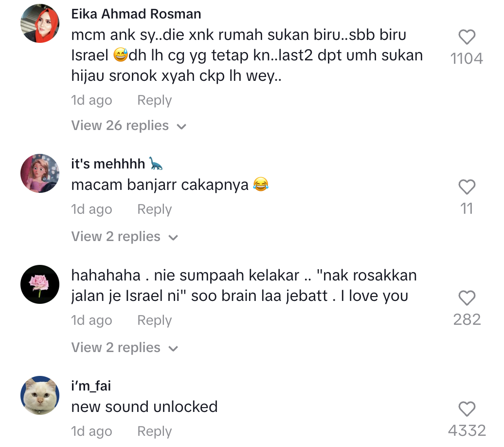Open it's mehhhh's cartoon avatar
The height and width of the screenshot is (447, 504).
40,173
